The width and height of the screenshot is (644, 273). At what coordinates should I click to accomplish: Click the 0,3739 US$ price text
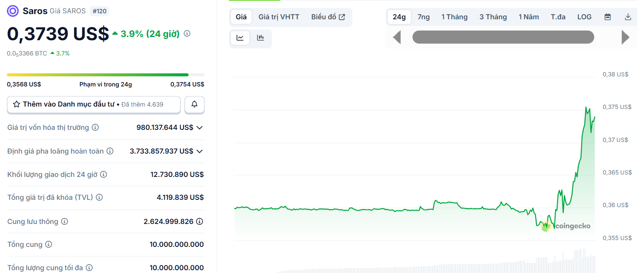pyautogui.click(x=58, y=34)
